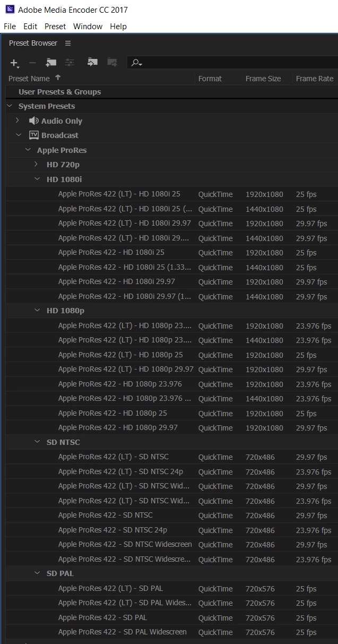Select Apple ProRes 422 - SD PAL preset

171,618
